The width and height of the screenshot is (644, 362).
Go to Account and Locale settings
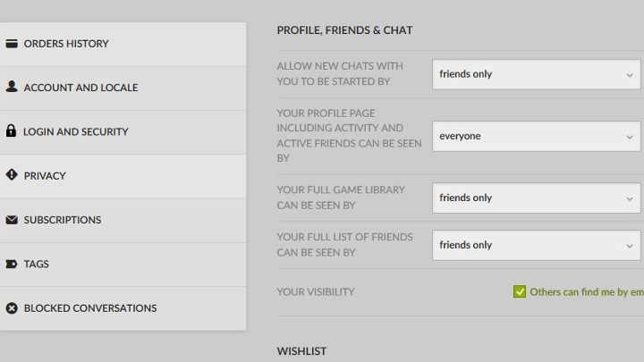coord(80,88)
